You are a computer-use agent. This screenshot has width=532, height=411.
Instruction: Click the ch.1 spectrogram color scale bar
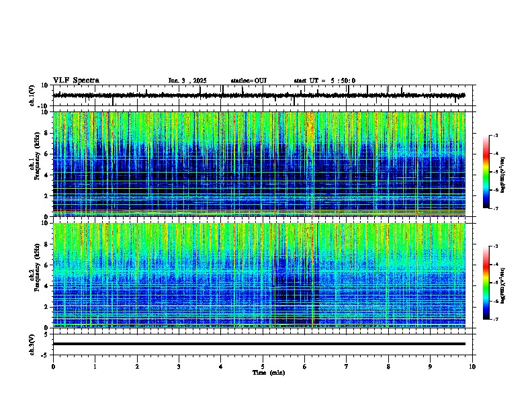click(x=486, y=172)
